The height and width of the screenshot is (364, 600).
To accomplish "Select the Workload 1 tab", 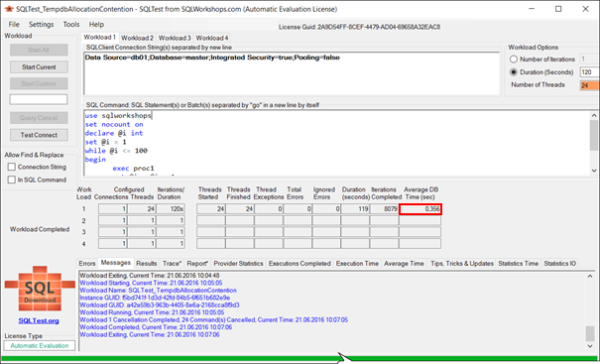I will (99, 37).
